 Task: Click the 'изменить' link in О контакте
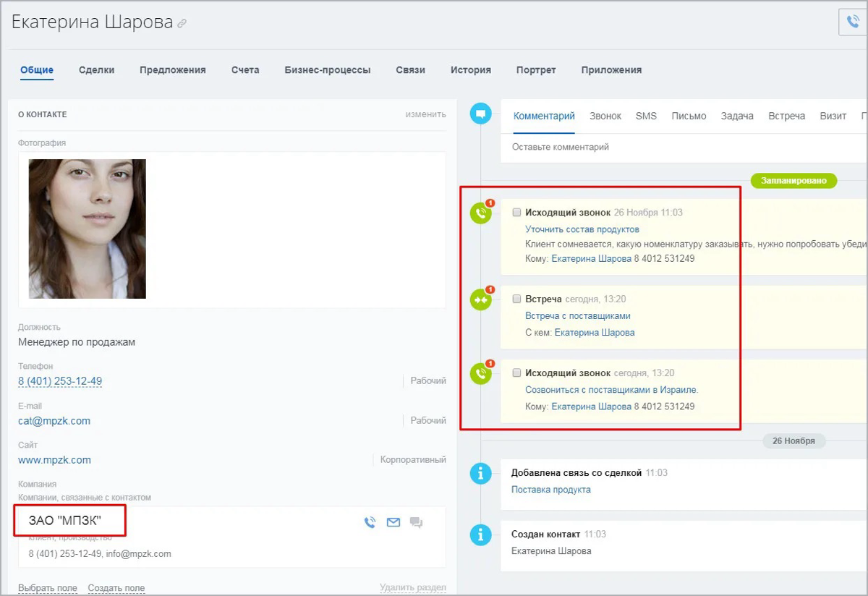coord(425,114)
